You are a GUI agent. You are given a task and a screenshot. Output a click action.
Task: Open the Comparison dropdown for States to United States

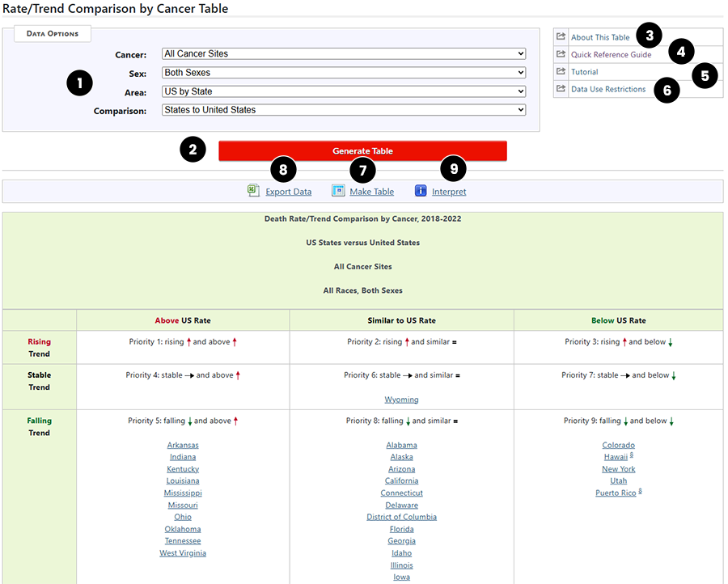coord(343,109)
